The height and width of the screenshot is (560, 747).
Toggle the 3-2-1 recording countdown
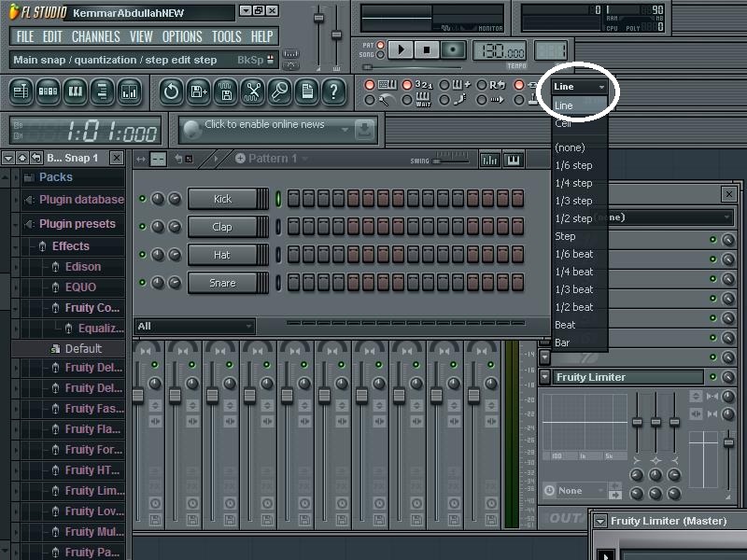[x=407, y=85]
